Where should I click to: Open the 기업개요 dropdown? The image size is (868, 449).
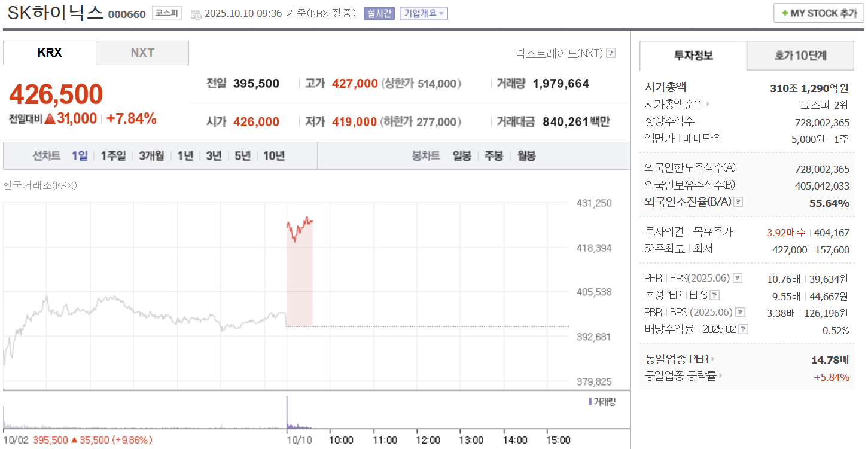pyautogui.click(x=423, y=13)
